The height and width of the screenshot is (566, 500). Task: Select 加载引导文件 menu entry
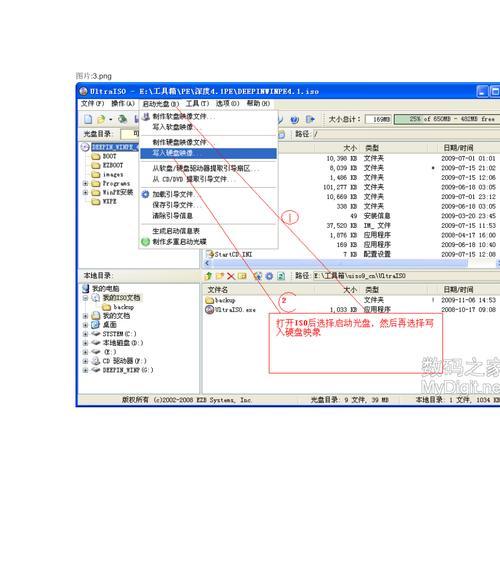208,195
